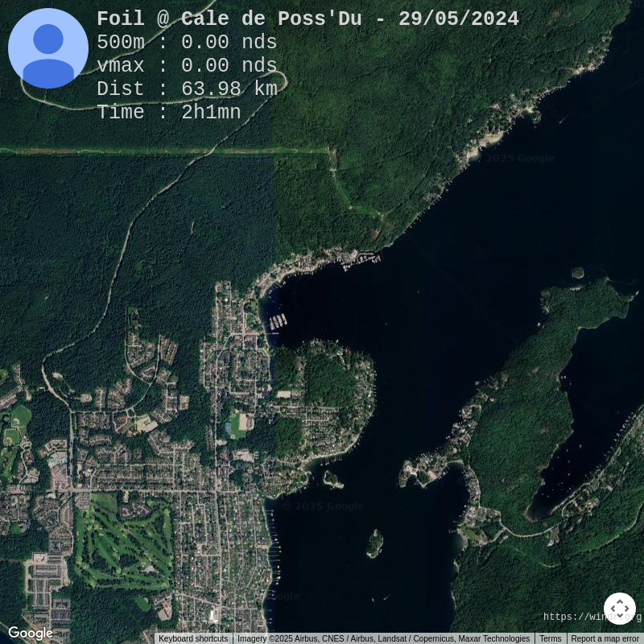Screen dimensions: 644x644
Task: Click the tiny islet beside the western shoreline
Action: click(x=331, y=480)
